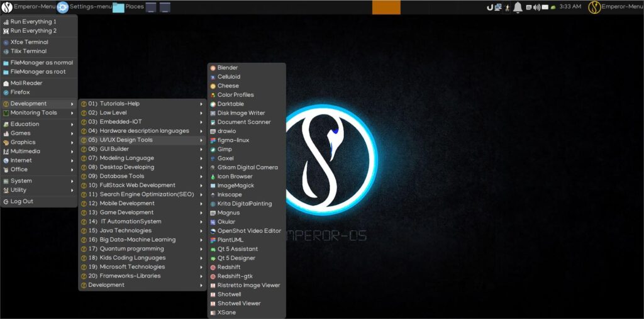Click the Color Profiles icon
The height and width of the screenshot is (319, 644).
213,95
